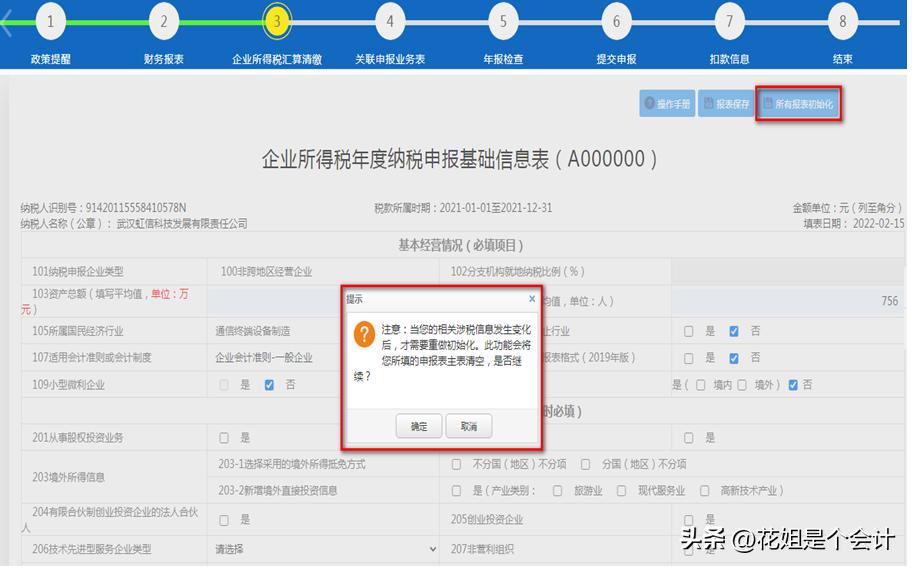Open step 4 关联申报业务表
Screen dimensions: 912x568
(x=390, y=22)
